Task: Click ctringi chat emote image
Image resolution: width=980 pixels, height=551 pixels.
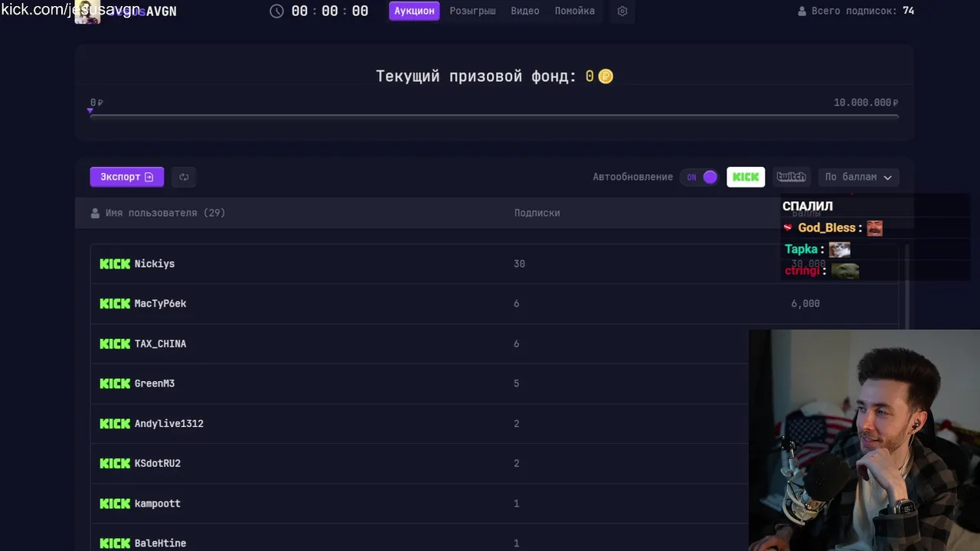Action: (845, 271)
